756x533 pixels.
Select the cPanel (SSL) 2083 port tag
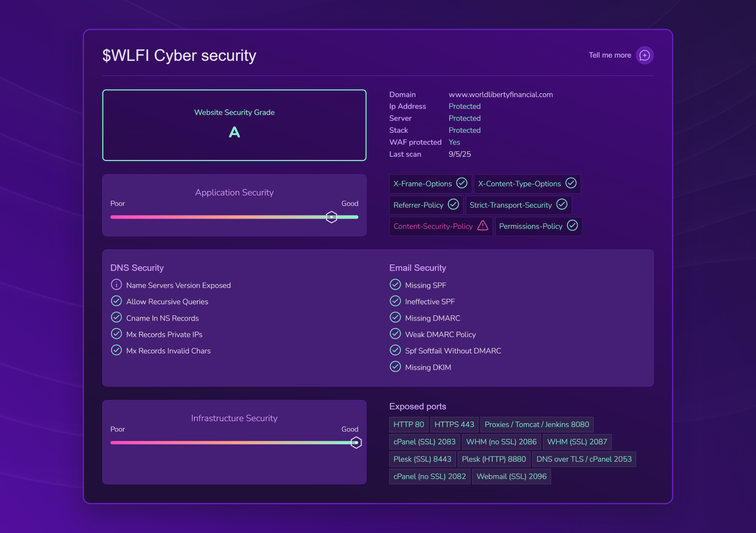[424, 442]
